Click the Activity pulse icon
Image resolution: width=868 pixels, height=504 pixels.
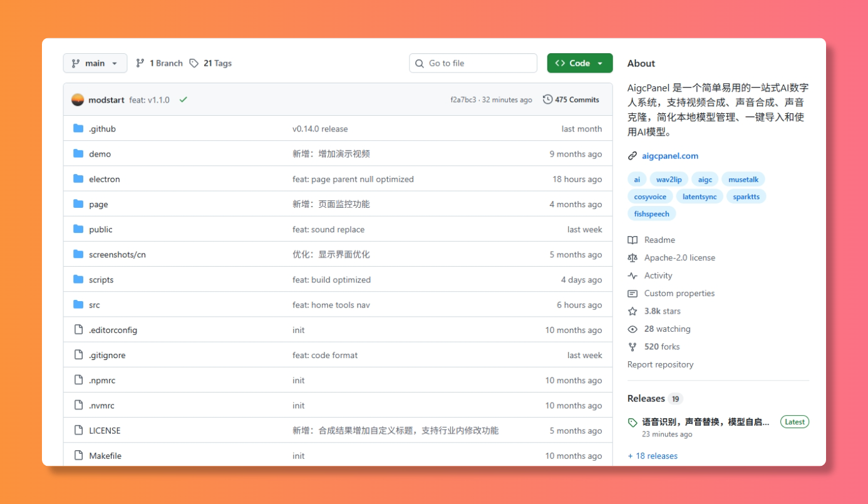[x=633, y=275]
